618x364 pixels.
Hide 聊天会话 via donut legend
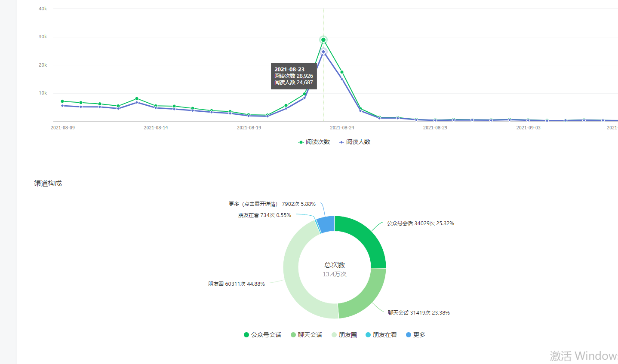306,335
